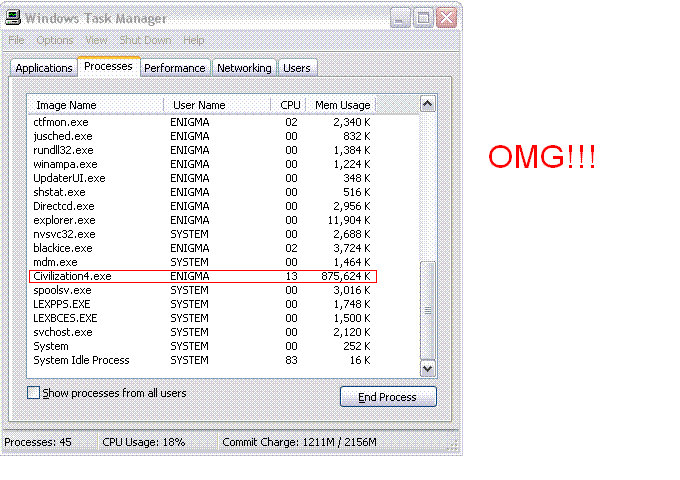Select the blackice.exe process row
680x480 pixels.
(202, 248)
